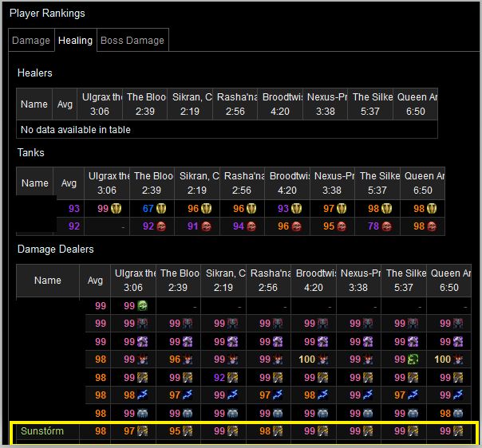Click Tanks spec icon beside 95 in Nexus-Princess column
The image size is (482, 448).
pyautogui.click(x=342, y=226)
